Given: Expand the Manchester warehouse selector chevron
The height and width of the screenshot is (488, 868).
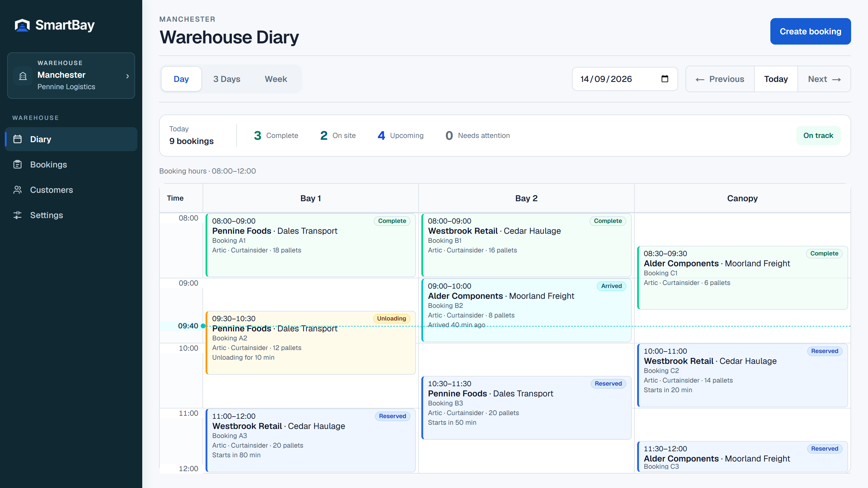Looking at the screenshot, I should click(x=127, y=76).
